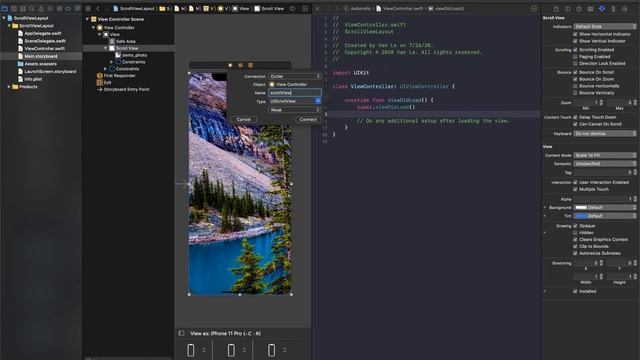Toggle Delay Touch Down checkbox
Viewport: 640px width, 360px height.
click(x=575, y=117)
